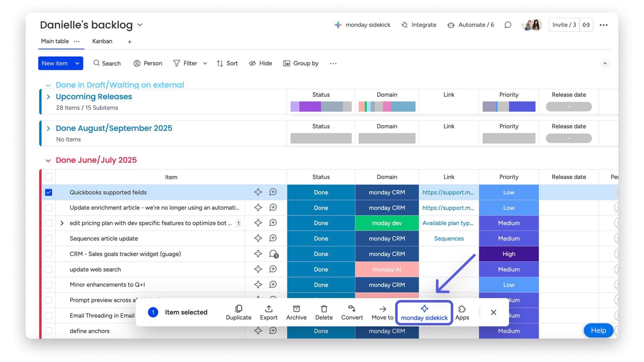The width and height of the screenshot is (644, 362).
Task: Open Apps in the selection bar
Action: (462, 312)
